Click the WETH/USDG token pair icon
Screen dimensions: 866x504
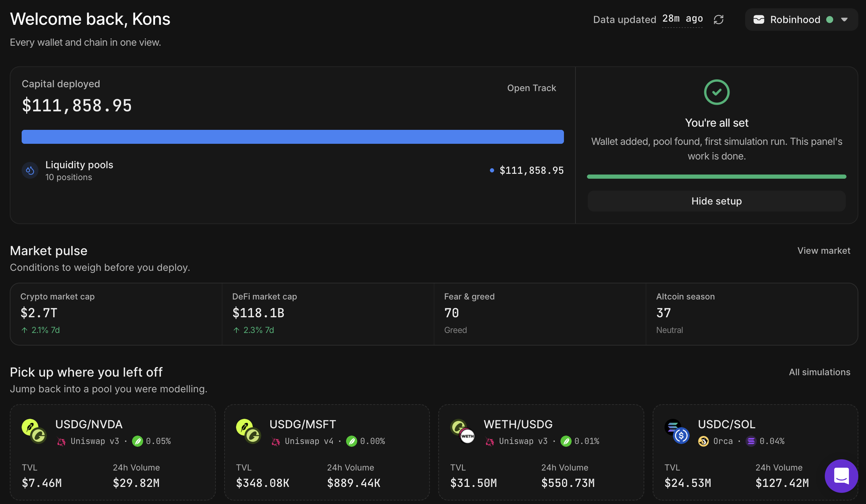point(463,431)
